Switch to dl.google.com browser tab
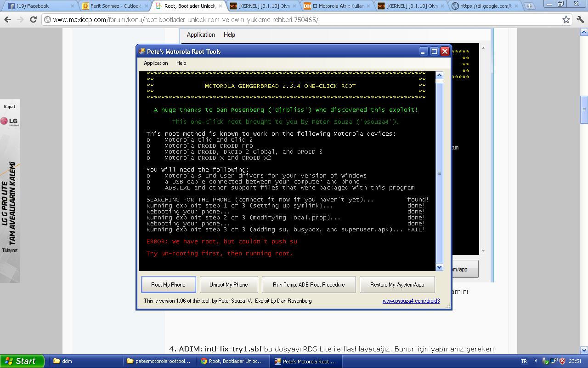The width and height of the screenshot is (588, 368). coord(485,6)
